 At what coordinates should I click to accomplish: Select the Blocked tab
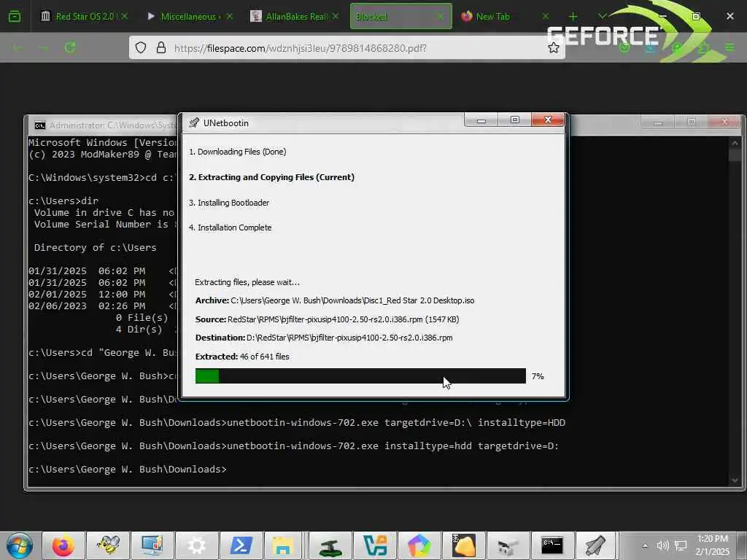click(401, 17)
